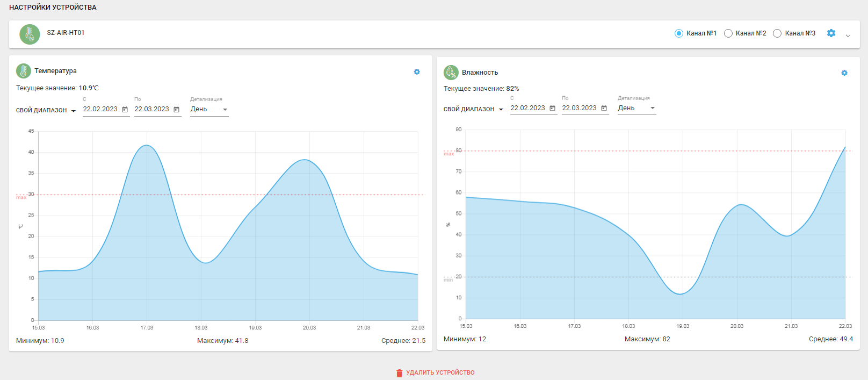
Task: Open device settings gear in the header
Action: [831, 33]
